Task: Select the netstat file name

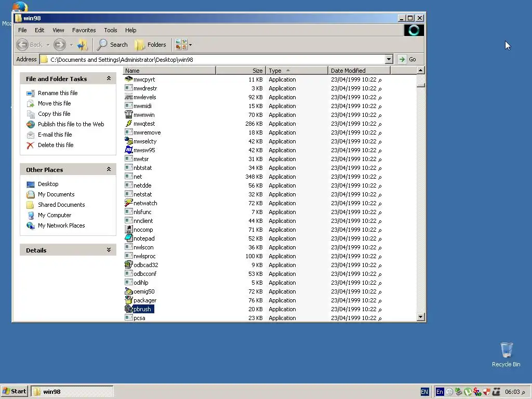Action: (142, 194)
